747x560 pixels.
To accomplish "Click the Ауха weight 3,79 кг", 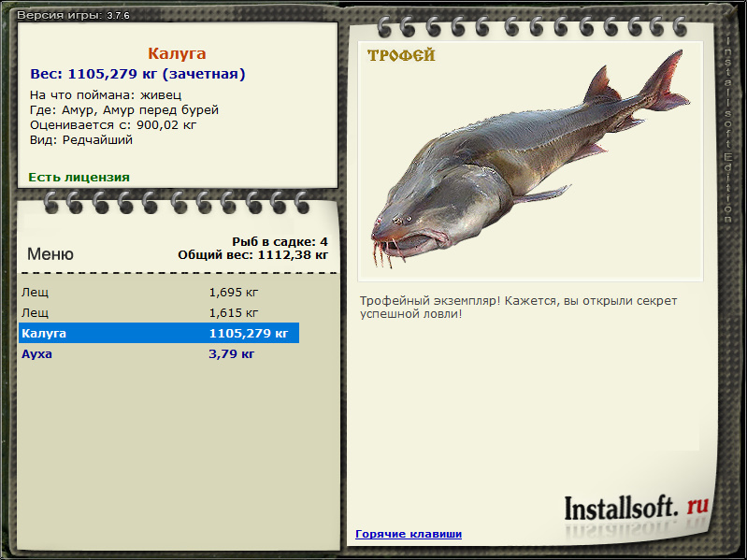I will (x=231, y=353).
